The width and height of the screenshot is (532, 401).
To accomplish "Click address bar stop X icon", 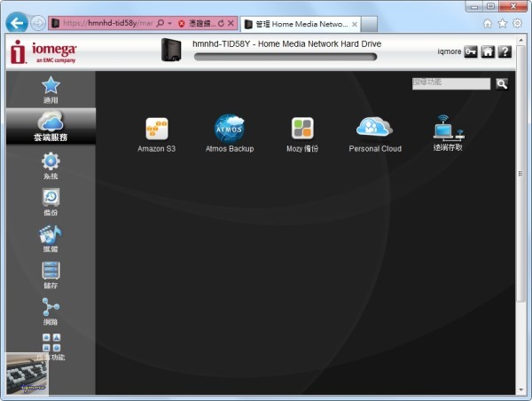I will [231, 23].
